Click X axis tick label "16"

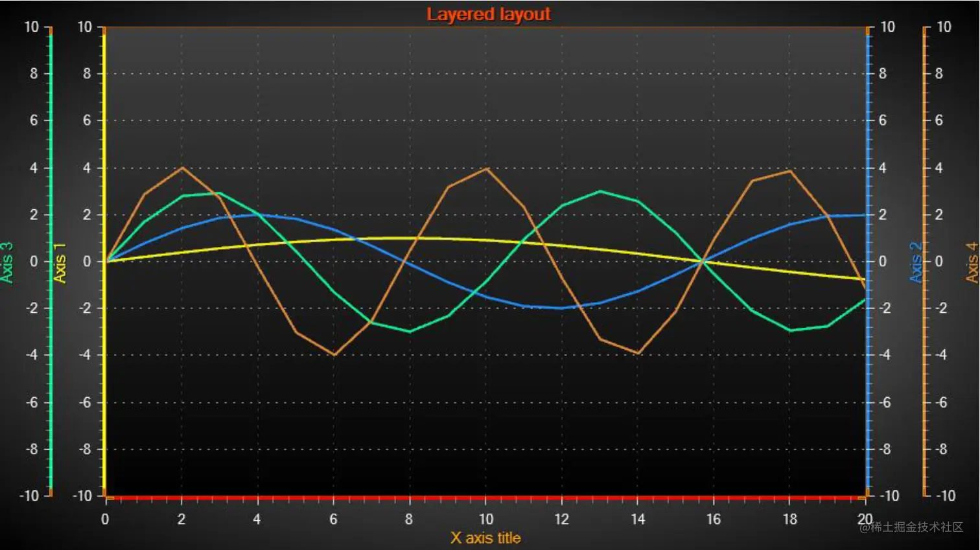pos(714,519)
